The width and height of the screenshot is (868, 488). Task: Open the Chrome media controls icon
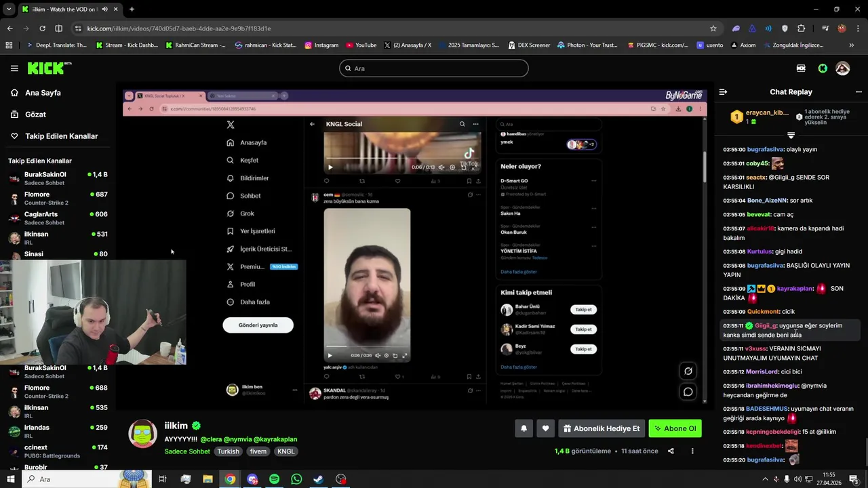[x=825, y=28]
